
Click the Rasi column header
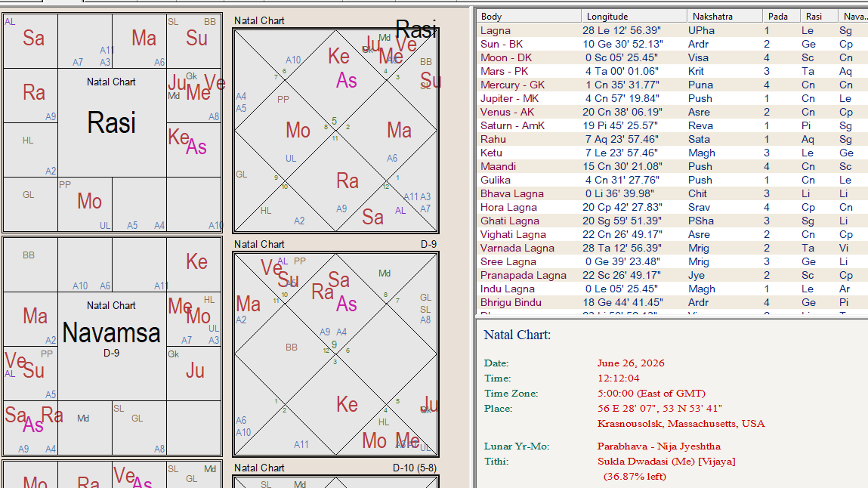pyautogui.click(x=818, y=17)
